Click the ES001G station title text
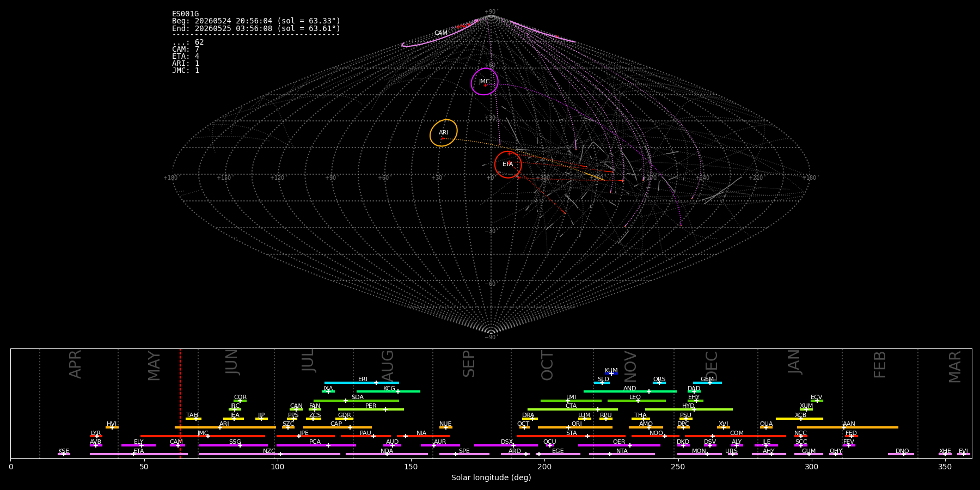Screen dimensions: 980x490 186,14
